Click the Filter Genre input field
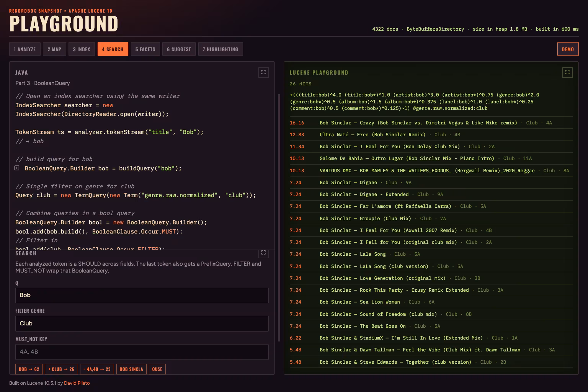Screen dimensions: 588x392 click(x=142, y=323)
